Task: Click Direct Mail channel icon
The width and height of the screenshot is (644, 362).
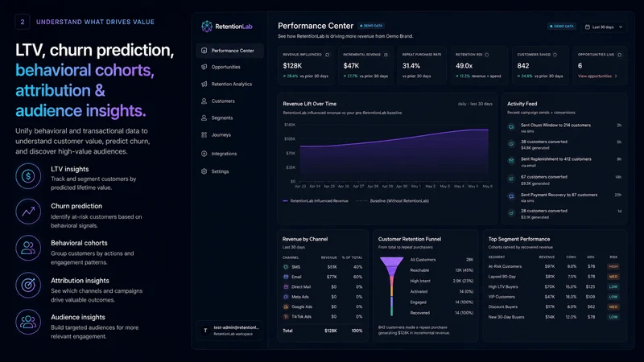Action: click(286, 286)
